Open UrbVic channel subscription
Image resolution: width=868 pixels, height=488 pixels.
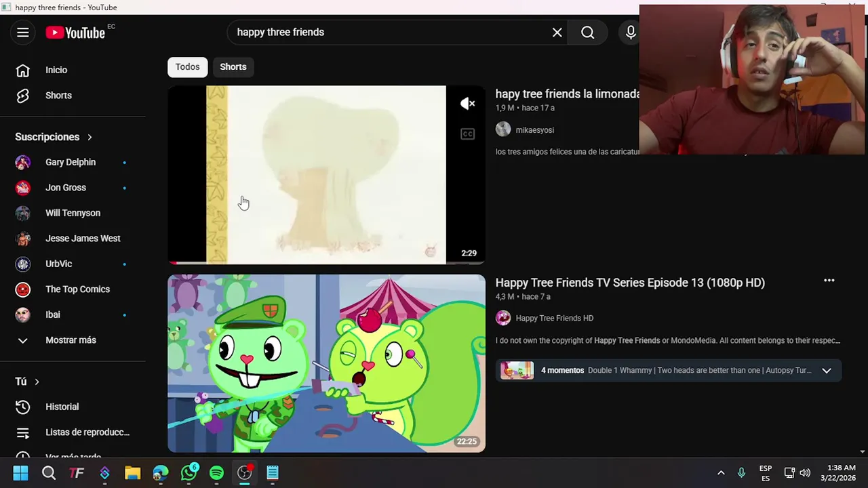coord(73,264)
